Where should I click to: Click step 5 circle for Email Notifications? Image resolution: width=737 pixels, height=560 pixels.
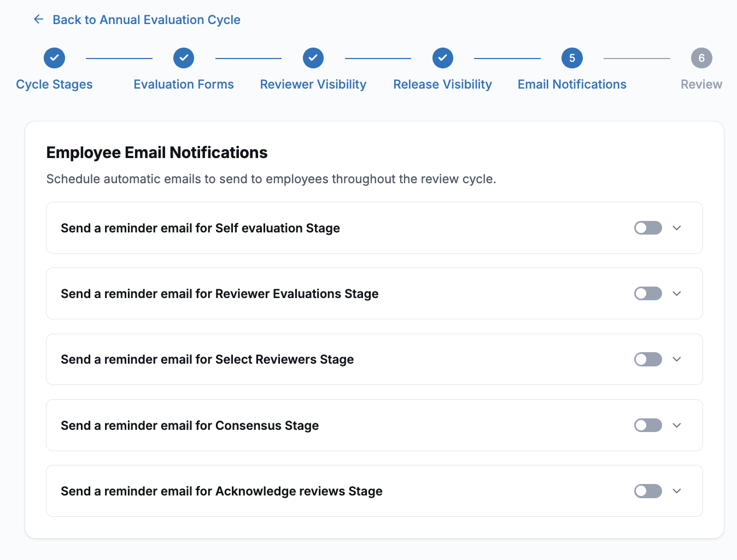tap(572, 58)
